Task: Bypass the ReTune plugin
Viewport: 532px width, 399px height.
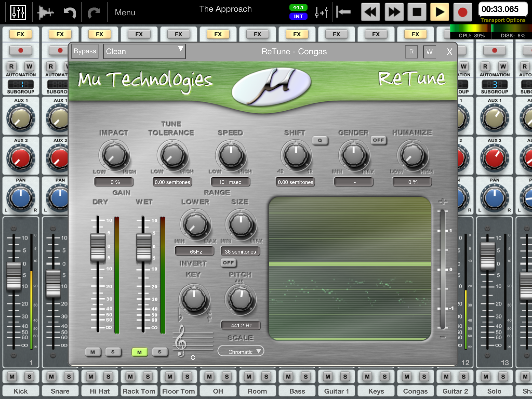Action: coord(85,51)
